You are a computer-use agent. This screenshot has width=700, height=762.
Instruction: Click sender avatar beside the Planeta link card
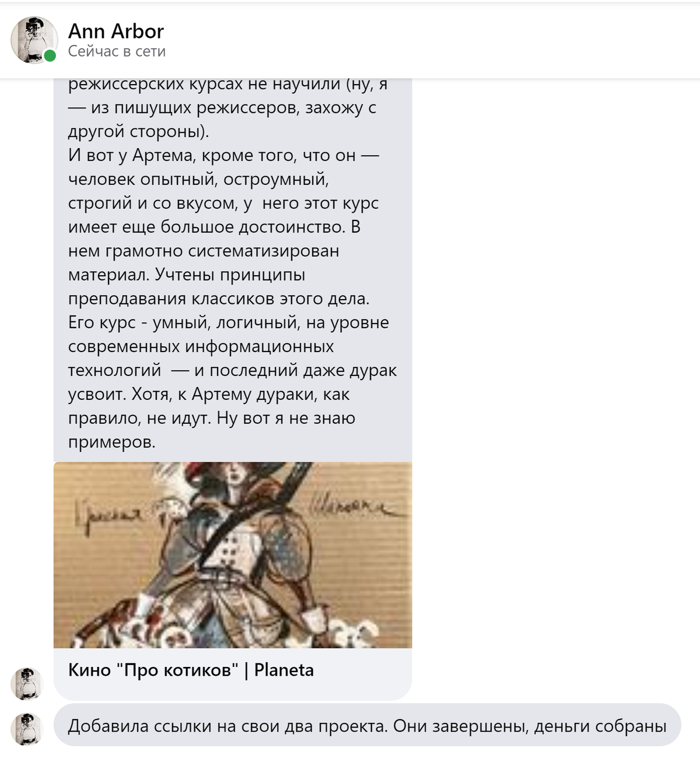click(x=27, y=684)
